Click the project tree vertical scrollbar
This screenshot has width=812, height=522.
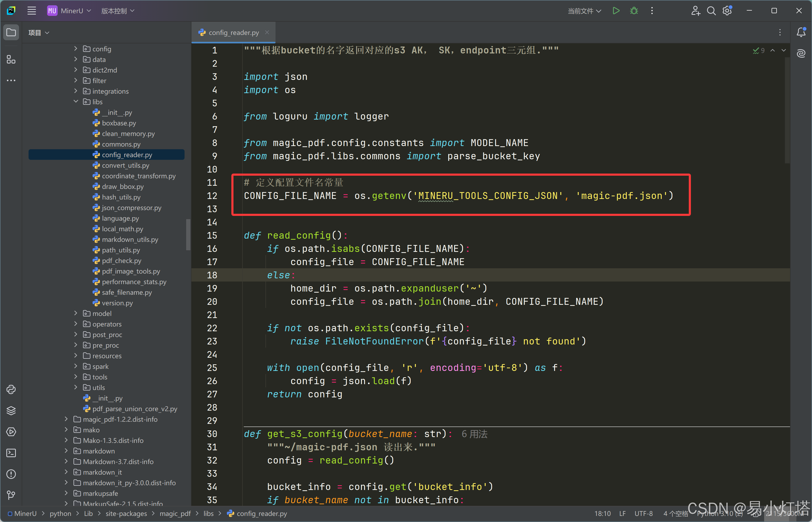tap(188, 235)
